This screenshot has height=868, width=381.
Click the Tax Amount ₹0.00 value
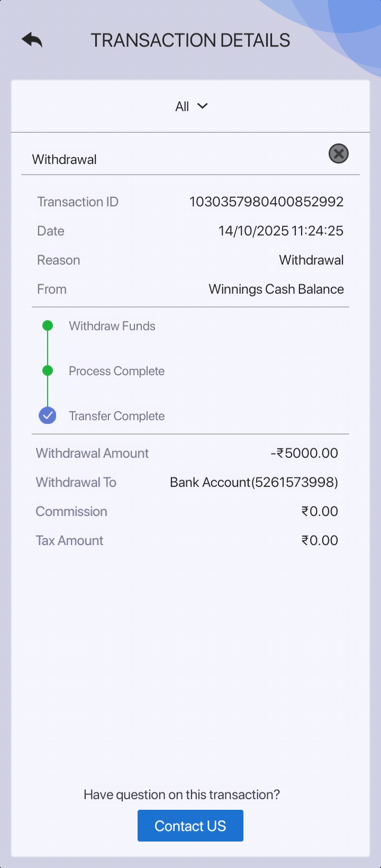(x=320, y=540)
